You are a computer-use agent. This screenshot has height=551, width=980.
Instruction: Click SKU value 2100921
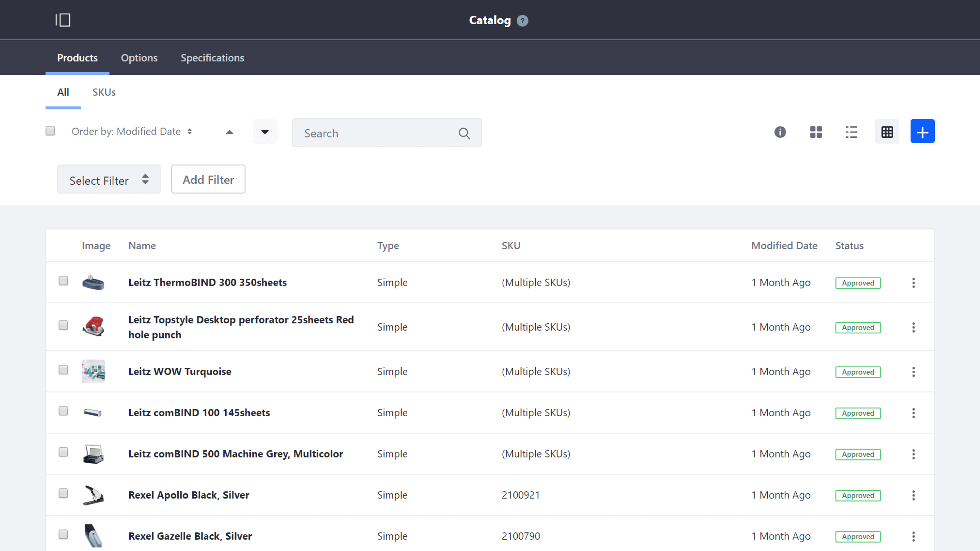click(x=520, y=495)
